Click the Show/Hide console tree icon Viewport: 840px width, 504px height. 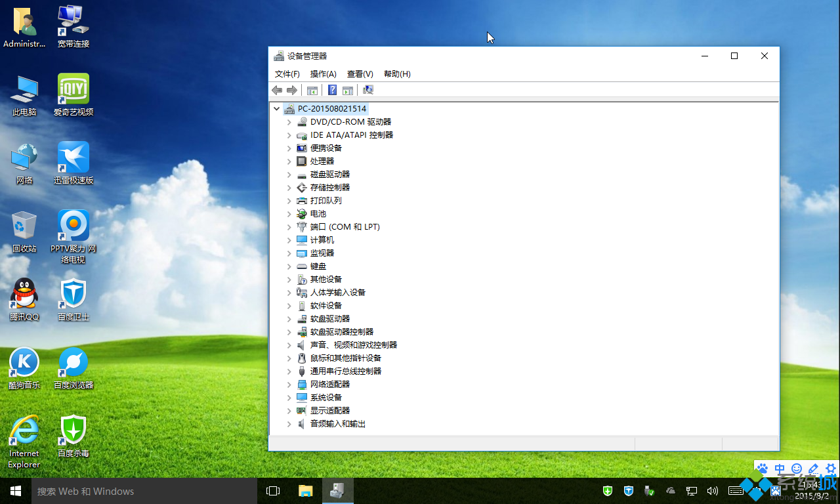coord(312,90)
